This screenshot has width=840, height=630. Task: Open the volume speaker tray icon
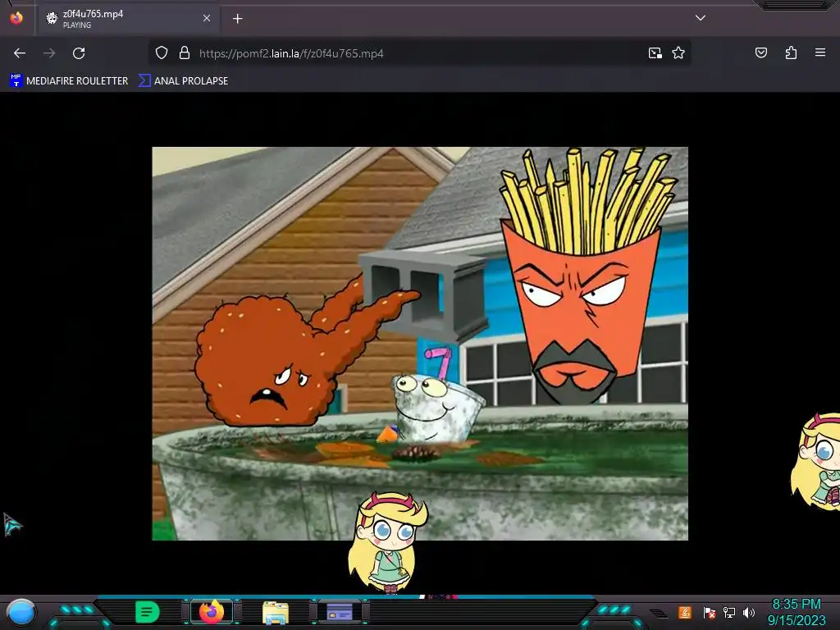click(x=749, y=612)
